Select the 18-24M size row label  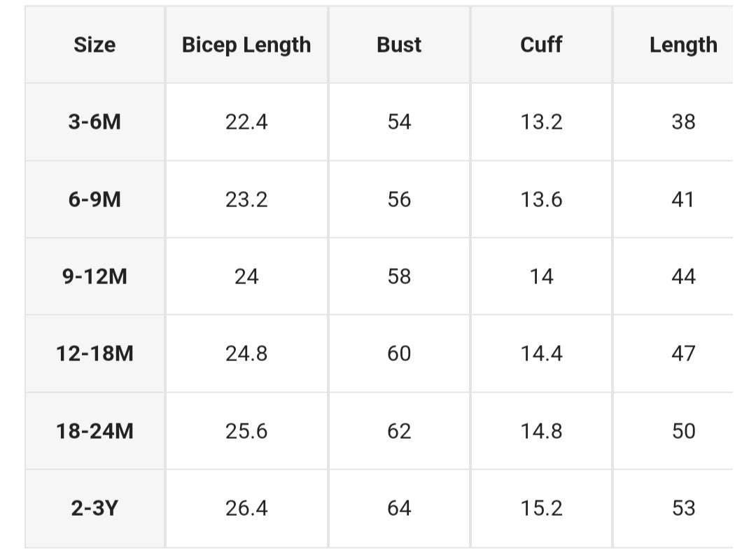pos(94,431)
